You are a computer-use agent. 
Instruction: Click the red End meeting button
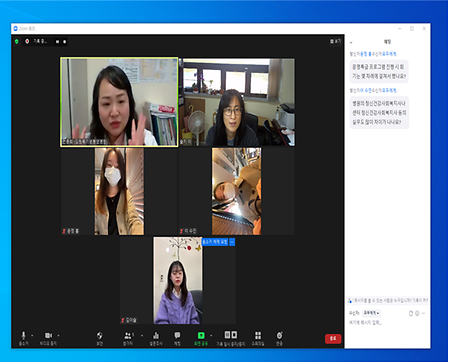[333, 338]
